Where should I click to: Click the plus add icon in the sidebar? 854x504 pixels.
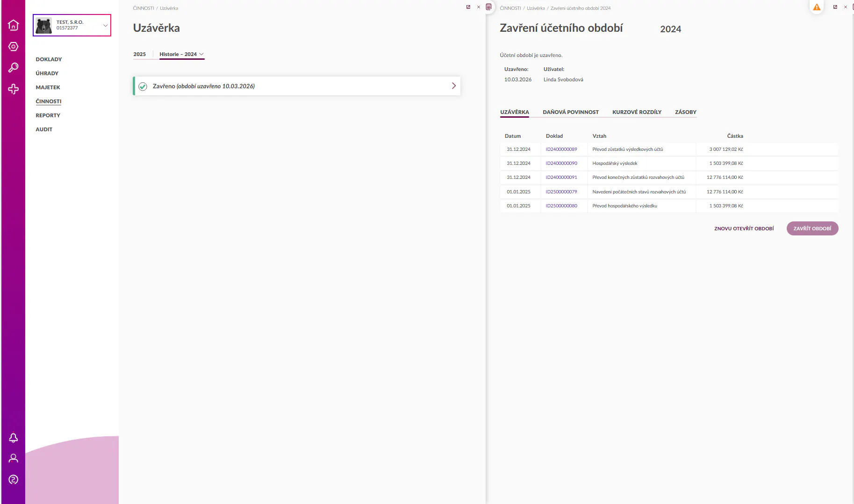click(14, 89)
